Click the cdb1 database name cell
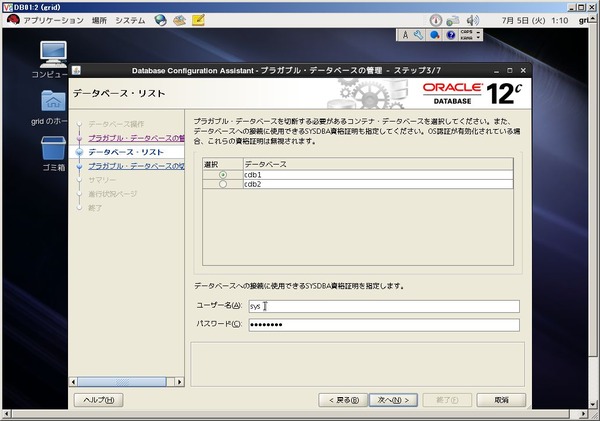 tap(378, 175)
